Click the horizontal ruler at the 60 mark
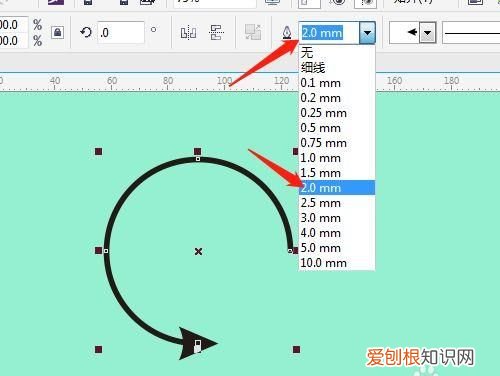Screen dimensions: 500x376 pyautogui.click(x=112, y=81)
